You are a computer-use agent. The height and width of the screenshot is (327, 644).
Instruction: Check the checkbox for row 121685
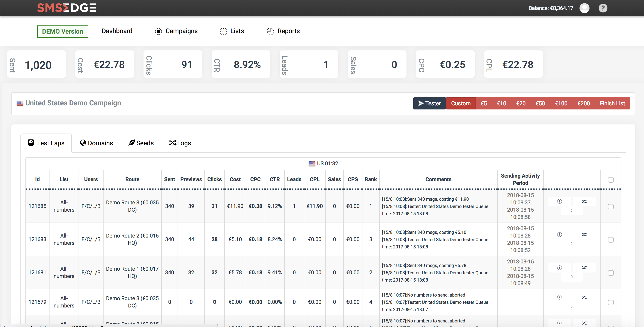pos(611,206)
